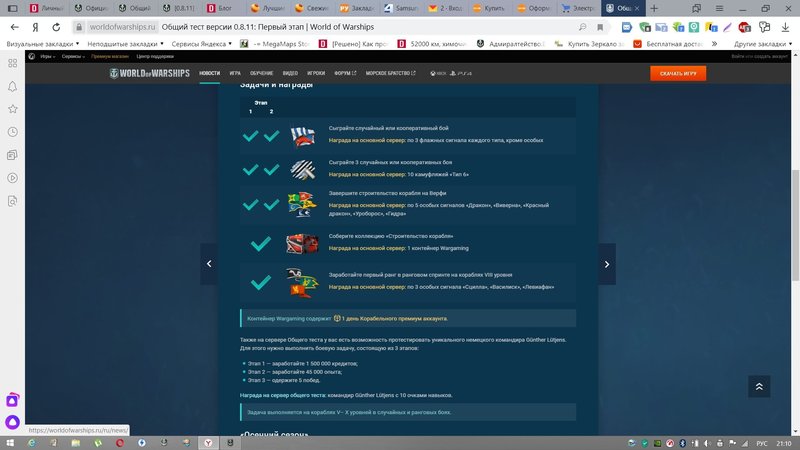Image resolution: width=800 pixels, height=450 pixels.
Task: Open the Центр поддержки link
Action: tap(155, 57)
